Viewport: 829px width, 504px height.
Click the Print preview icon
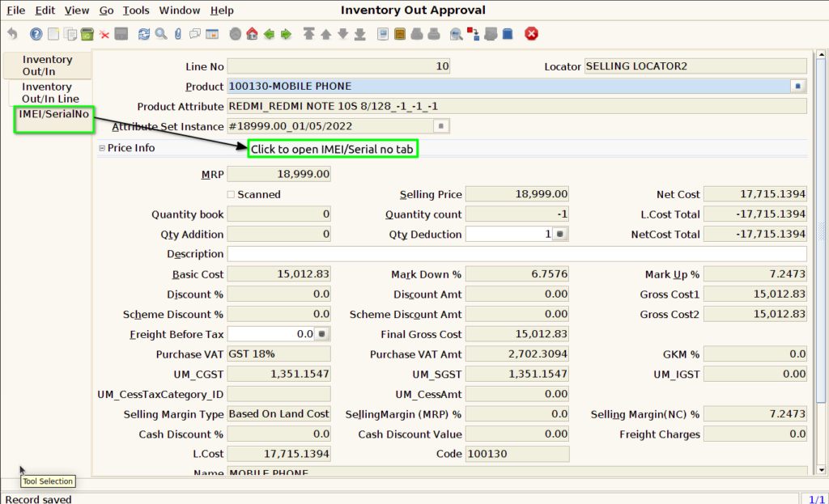(417, 34)
